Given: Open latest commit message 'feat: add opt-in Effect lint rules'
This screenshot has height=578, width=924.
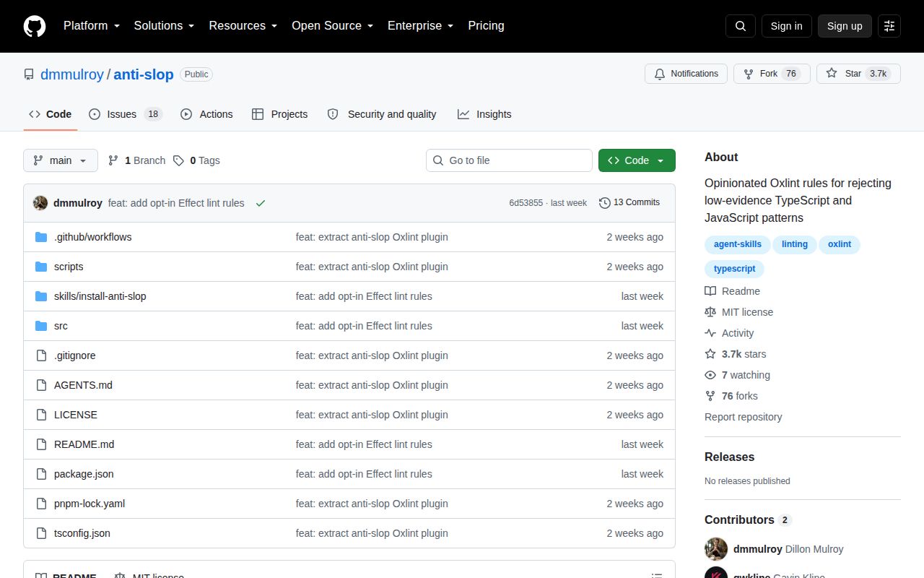Looking at the screenshot, I should tap(176, 203).
